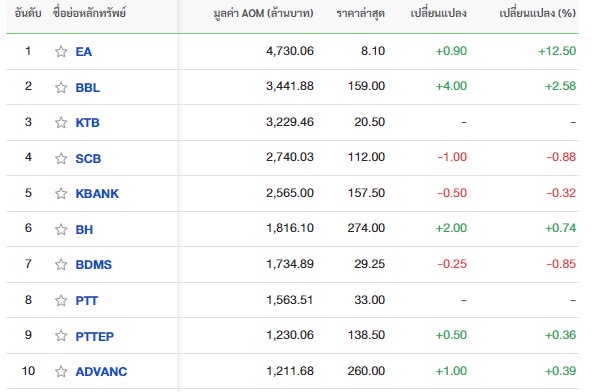The width and height of the screenshot is (599, 392).
Task: Open the ADVANC stock page
Action: tap(101, 371)
